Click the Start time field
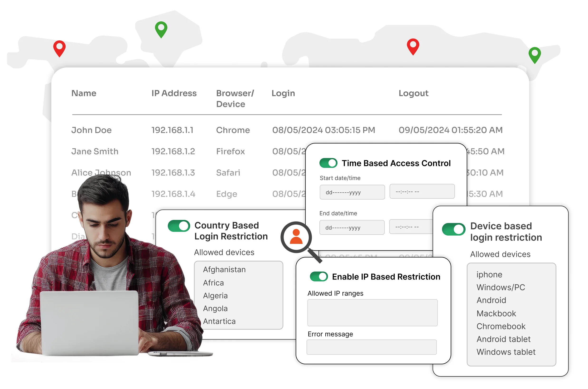Screen dimensions: 588x389 tap(422, 191)
